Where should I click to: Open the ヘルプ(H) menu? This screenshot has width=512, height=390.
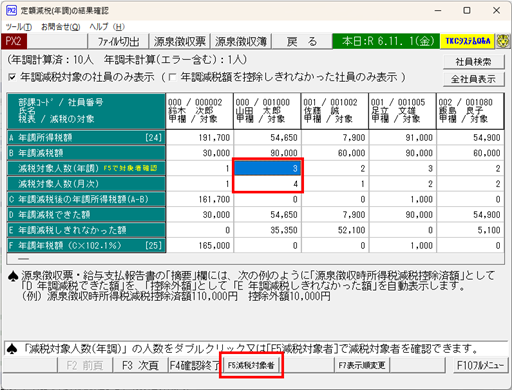pos(107,27)
